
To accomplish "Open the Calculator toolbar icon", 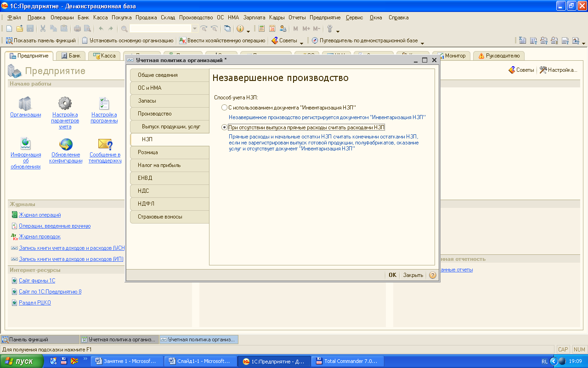I will pos(261,29).
